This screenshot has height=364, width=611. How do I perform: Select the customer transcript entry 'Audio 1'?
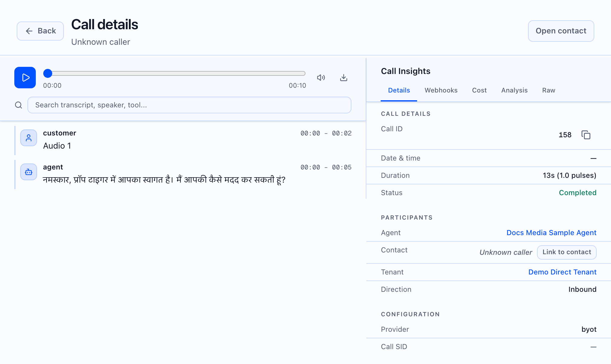pos(57,146)
